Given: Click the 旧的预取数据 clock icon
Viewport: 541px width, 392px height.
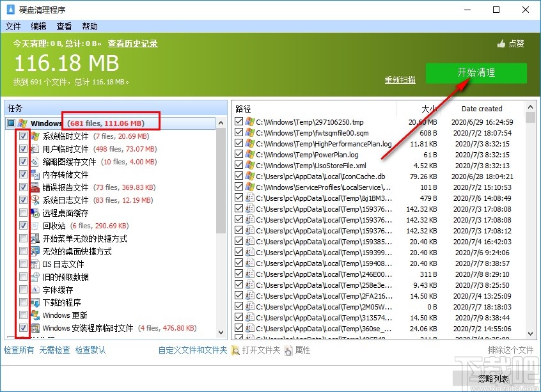Looking at the screenshot, I should pyautogui.click(x=35, y=277).
